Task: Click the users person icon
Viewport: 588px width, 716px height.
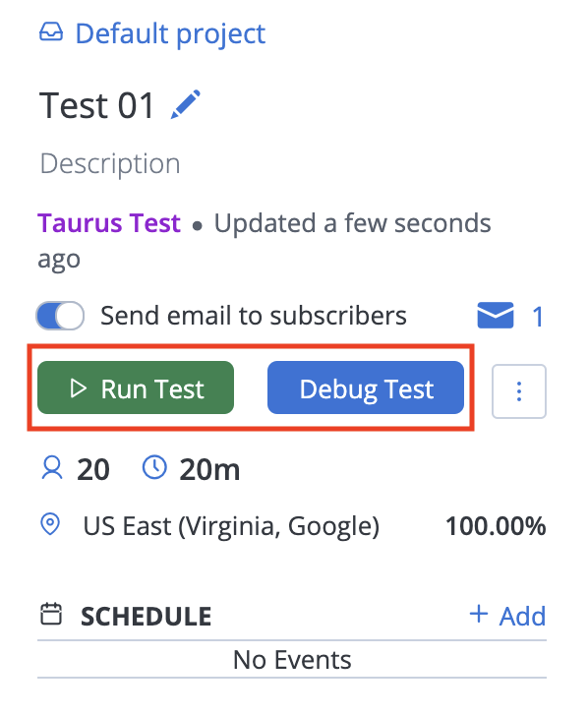Action: [52, 468]
